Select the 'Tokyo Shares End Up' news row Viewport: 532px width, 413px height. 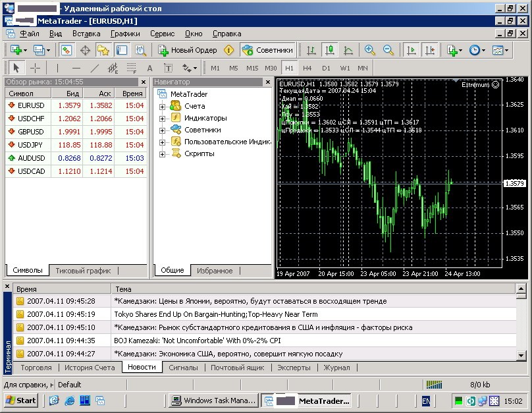tap(265, 314)
